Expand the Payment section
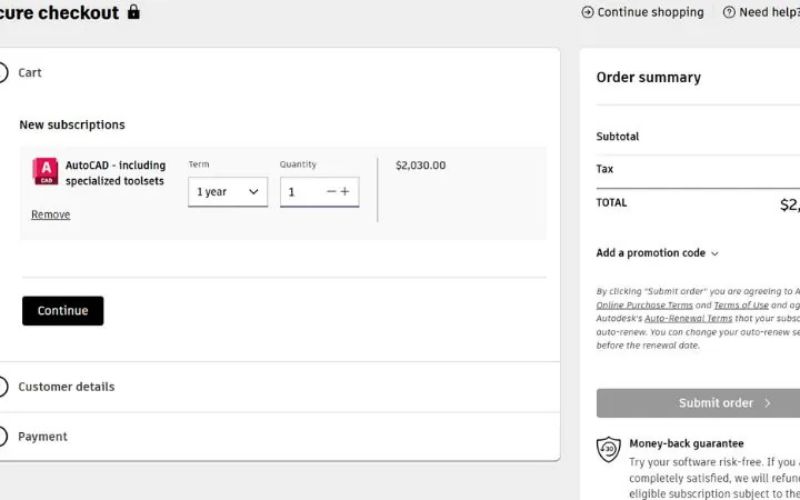Image resolution: width=800 pixels, height=500 pixels. tap(43, 437)
